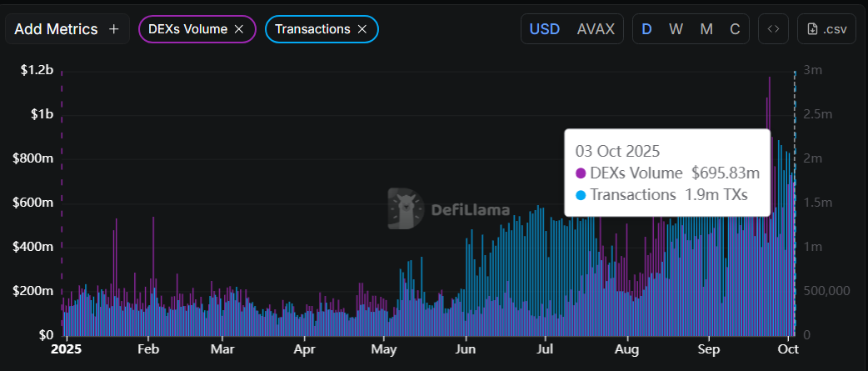
Task: Click the Oct label on the x-axis
Action: [x=787, y=349]
